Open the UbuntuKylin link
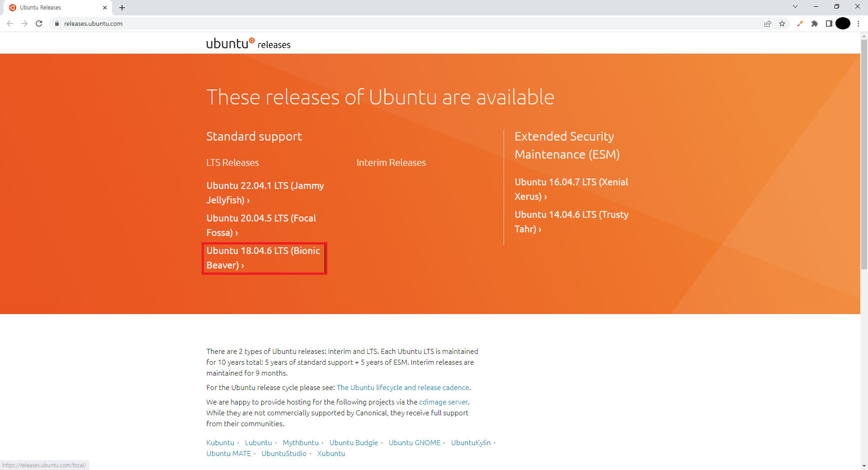 click(x=471, y=443)
